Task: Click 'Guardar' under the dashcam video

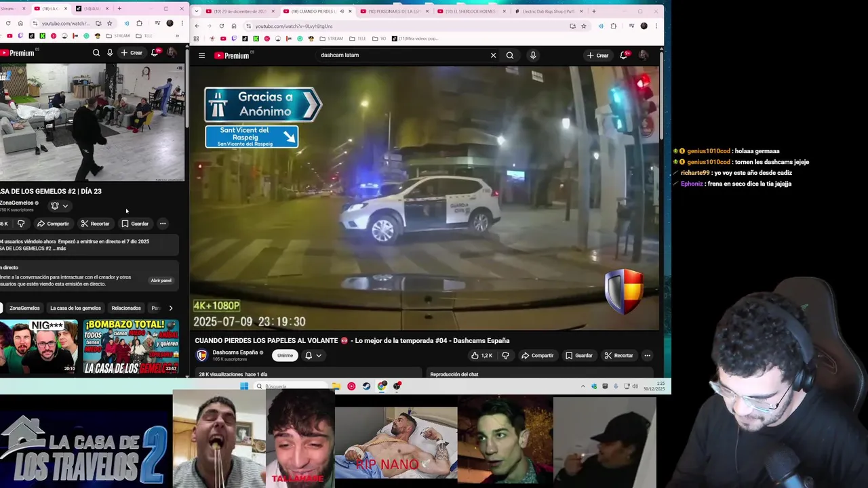Action: point(578,356)
